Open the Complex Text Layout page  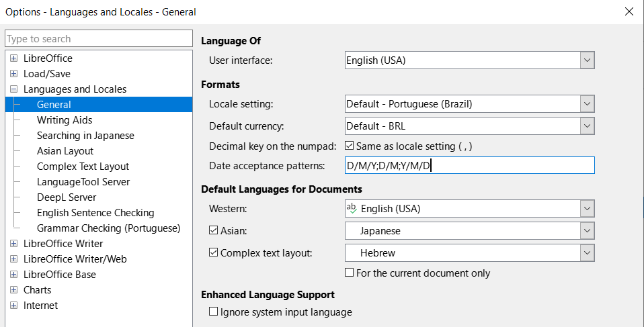[x=83, y=167]
